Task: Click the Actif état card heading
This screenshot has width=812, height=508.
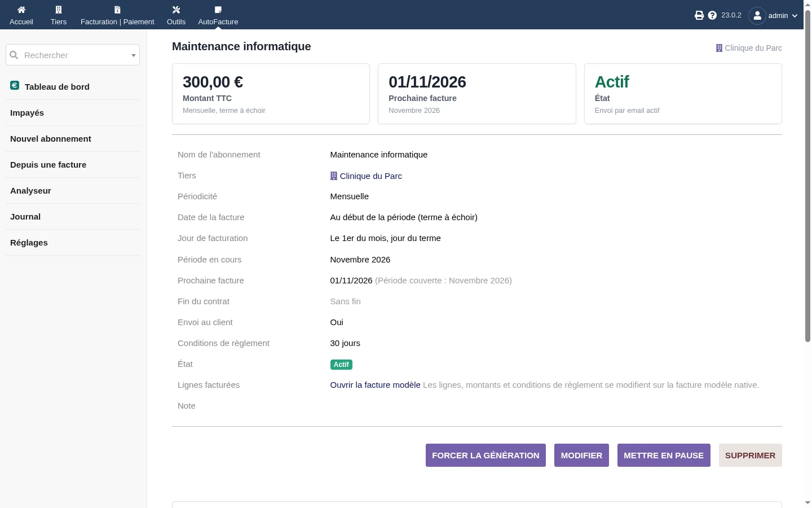Action: pyautogui.click(x=612, y=82)
